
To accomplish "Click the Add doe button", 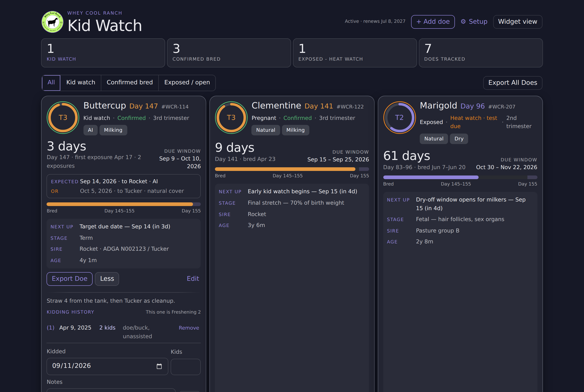I will (433, 22).
